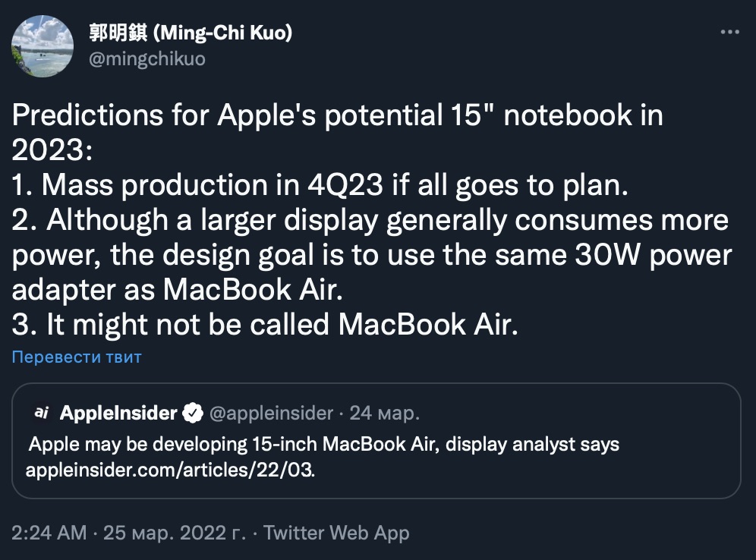Click the @mingchikuo handle
The height and width of the screenshot is (560, 756).
(147, 59)
